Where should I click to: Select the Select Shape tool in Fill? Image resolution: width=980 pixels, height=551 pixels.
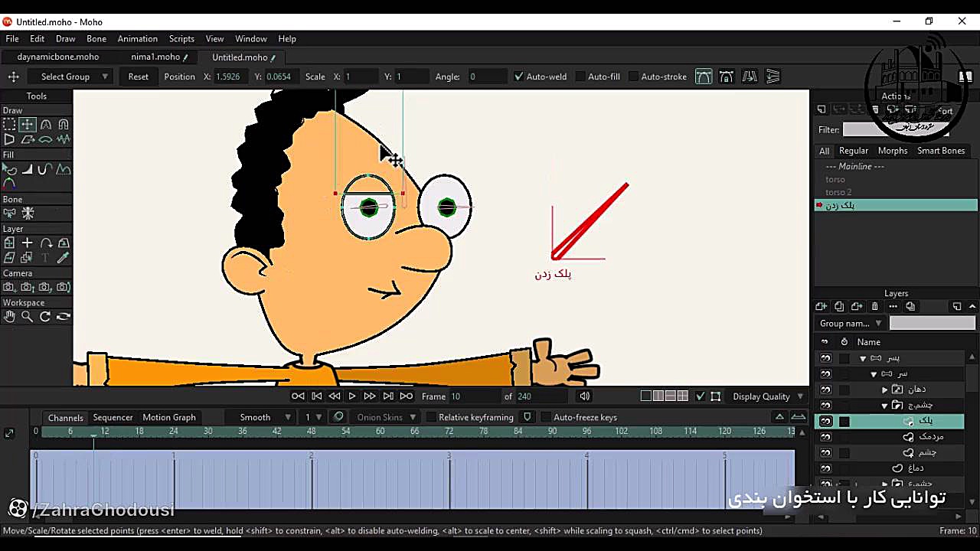9,169
